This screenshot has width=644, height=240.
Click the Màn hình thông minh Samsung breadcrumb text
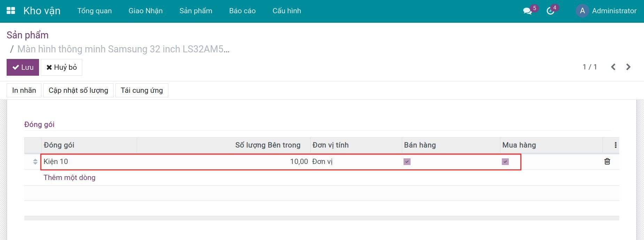click(123, 49)
